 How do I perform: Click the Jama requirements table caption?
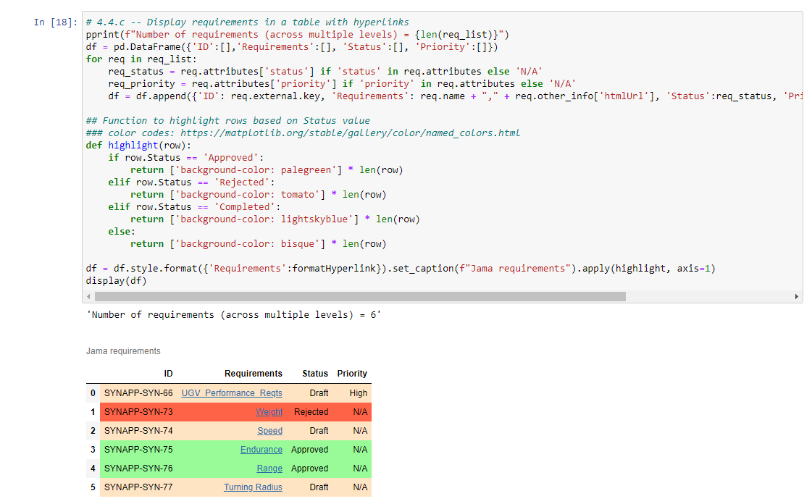123,350
